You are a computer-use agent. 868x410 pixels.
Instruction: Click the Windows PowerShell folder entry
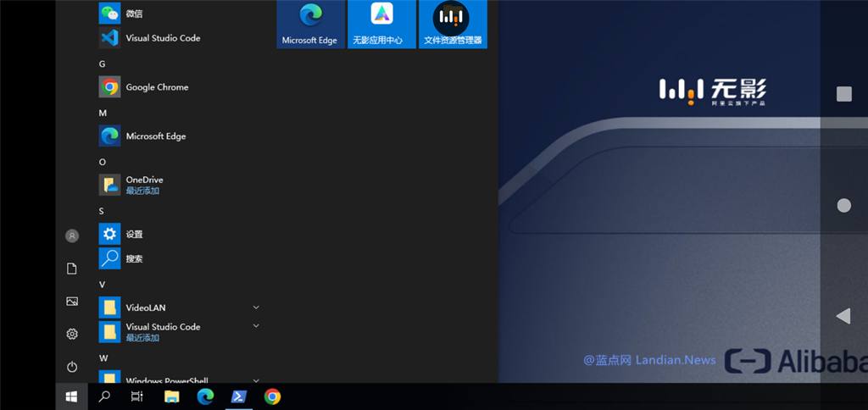[x=179, y=376]
